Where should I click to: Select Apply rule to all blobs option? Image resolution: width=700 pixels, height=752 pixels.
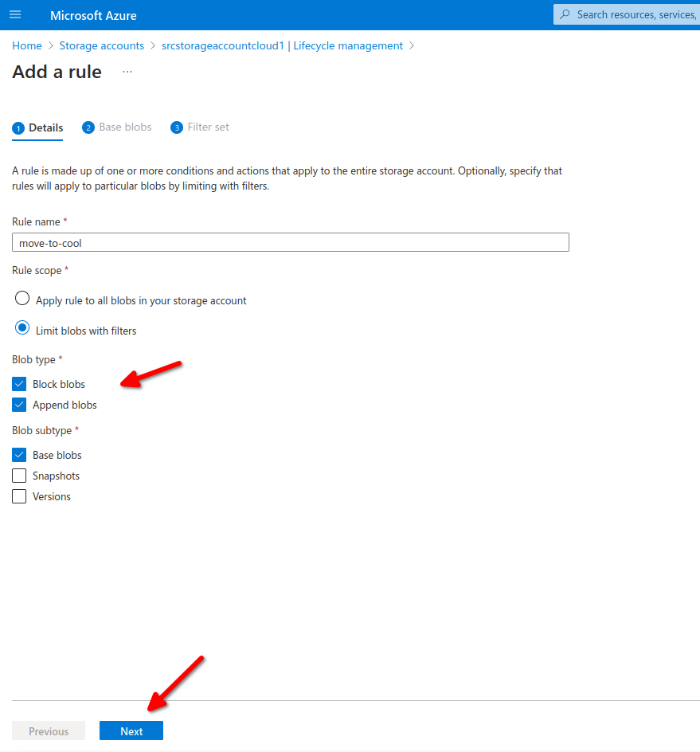pyautogui.click(x=22, y=300)
